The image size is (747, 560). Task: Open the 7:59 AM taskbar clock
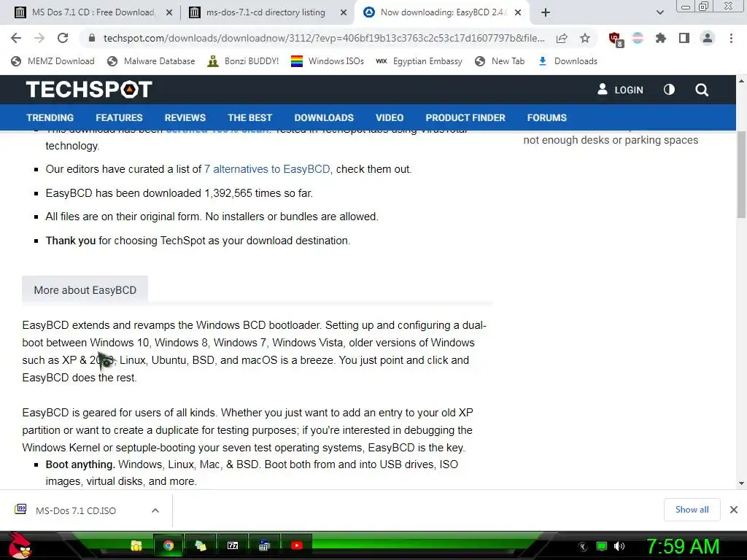click(x=683, y=546)
